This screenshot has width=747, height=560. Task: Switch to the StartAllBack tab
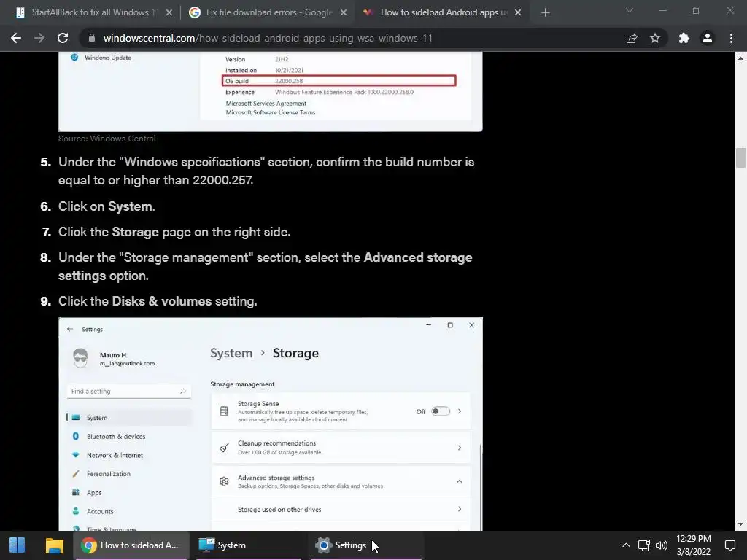(93, 12)
